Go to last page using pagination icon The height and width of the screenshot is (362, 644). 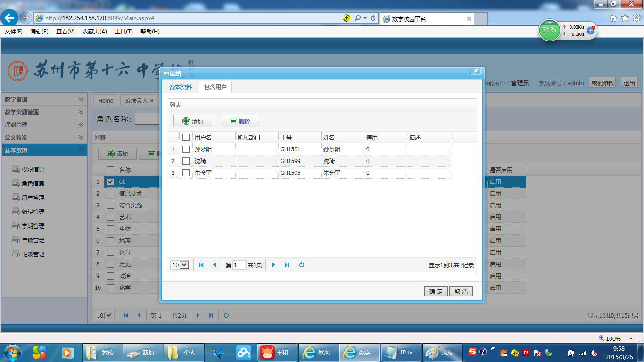point(288,264)
